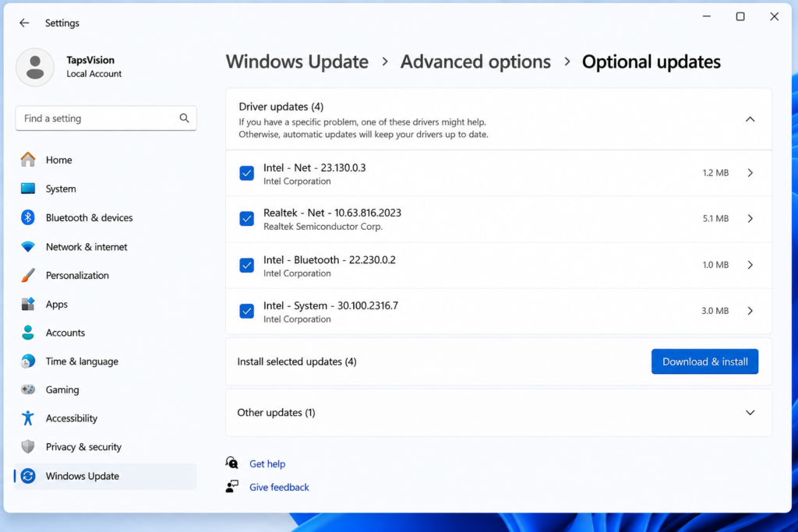This screenshot has width=798, height=532.
Task: Open details chevron for Intel Bluetooth driver
Action: click(750, 265)
